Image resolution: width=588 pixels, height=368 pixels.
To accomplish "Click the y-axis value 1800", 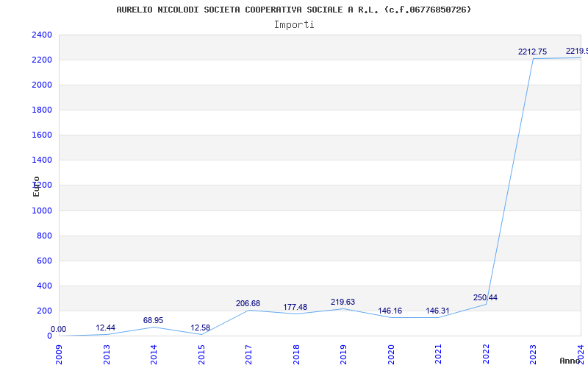I will tap(42, 110).
